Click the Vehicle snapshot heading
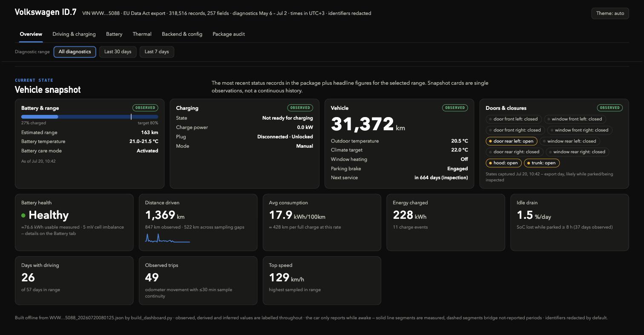Screen dimensions: 644x335 tap(48, 90)
